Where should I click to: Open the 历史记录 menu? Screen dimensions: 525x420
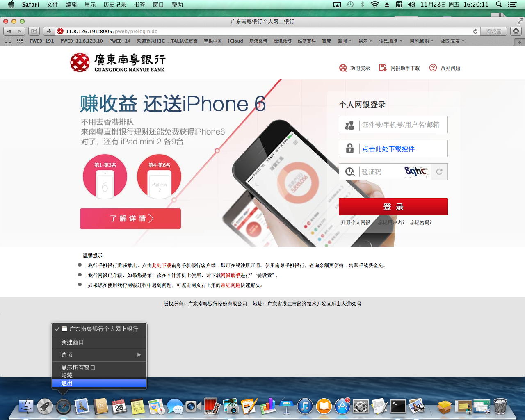pyautogui.click(x=115, y=5)
